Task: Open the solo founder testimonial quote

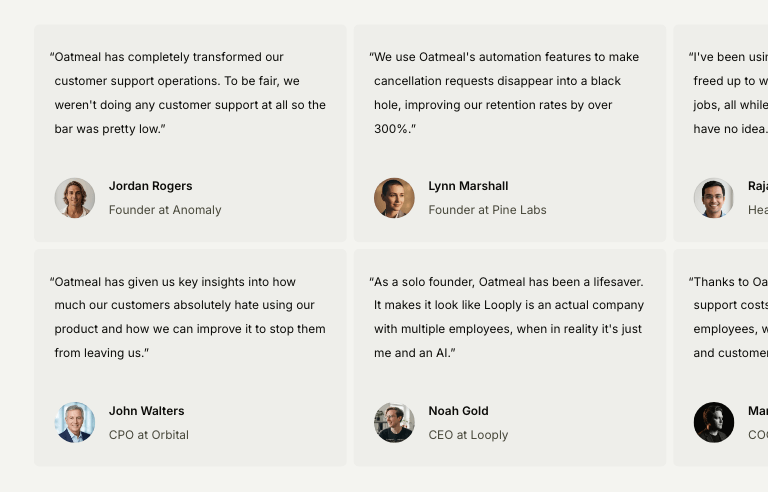Action: (508, 317)
